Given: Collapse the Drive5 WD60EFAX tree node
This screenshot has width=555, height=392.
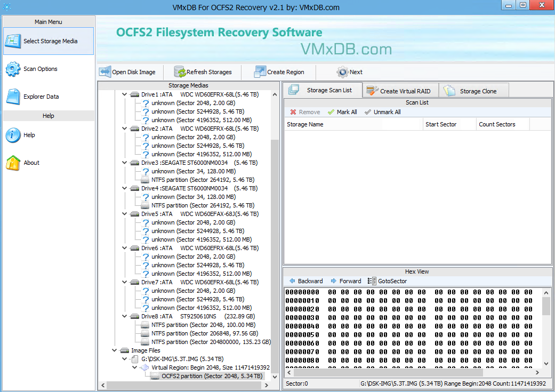Looking at the screenshot, I should coord(125,214).
